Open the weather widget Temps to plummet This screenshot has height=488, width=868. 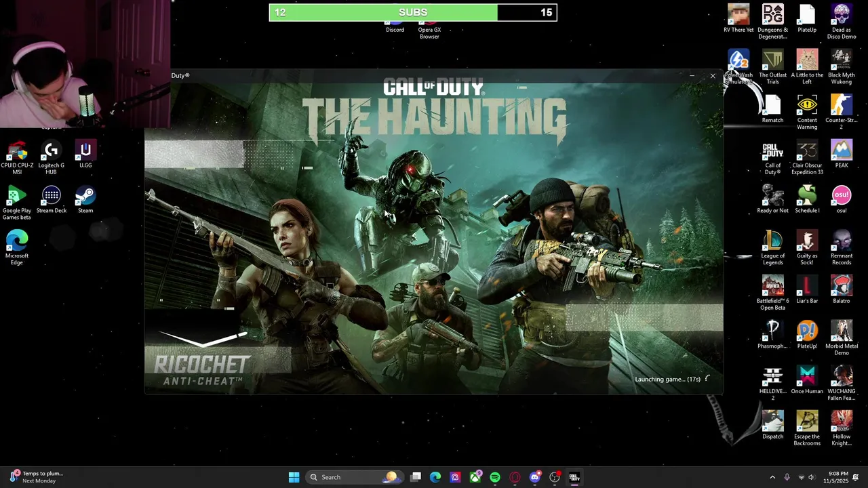pyautogui.click(x=37, y=477)
